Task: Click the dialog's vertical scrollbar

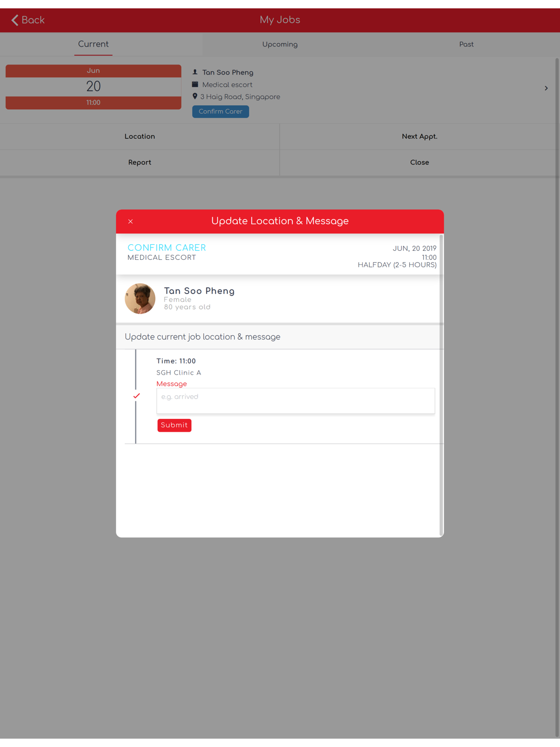Action: tap(442, 385)
